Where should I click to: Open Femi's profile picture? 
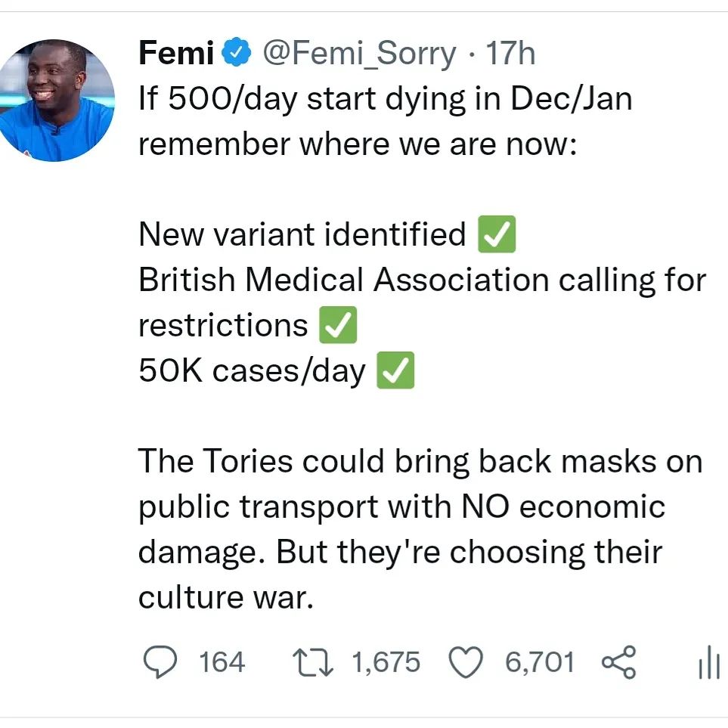coord(57,100)
